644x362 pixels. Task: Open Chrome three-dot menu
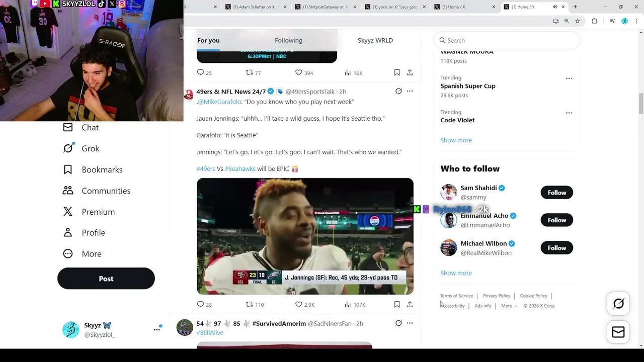pyautogui.click(x=637, y=21)
